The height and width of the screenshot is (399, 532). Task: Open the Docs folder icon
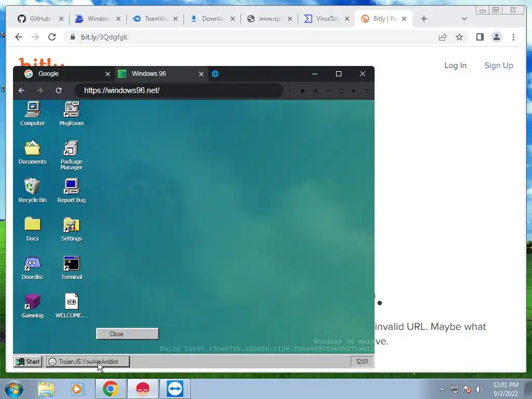pos(33,229)
